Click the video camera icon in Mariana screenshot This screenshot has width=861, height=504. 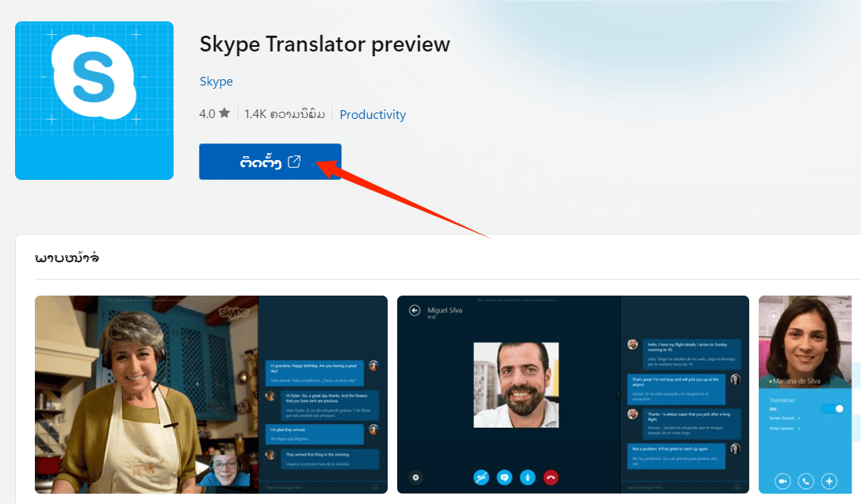tap(783, 482)
